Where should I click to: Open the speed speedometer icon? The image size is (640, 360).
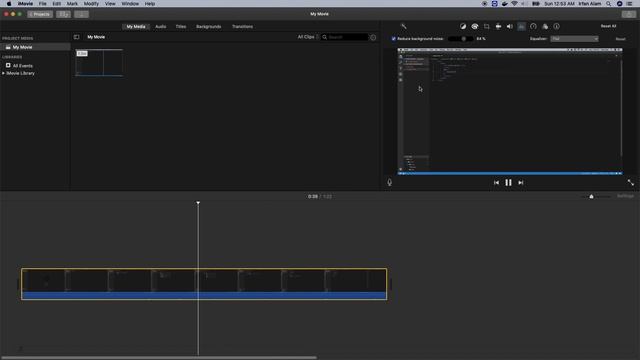[x=533, y=27]
